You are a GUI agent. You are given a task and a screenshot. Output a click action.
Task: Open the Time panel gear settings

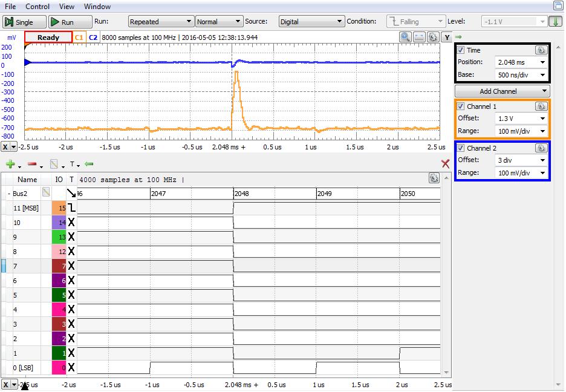click(541, 50)
